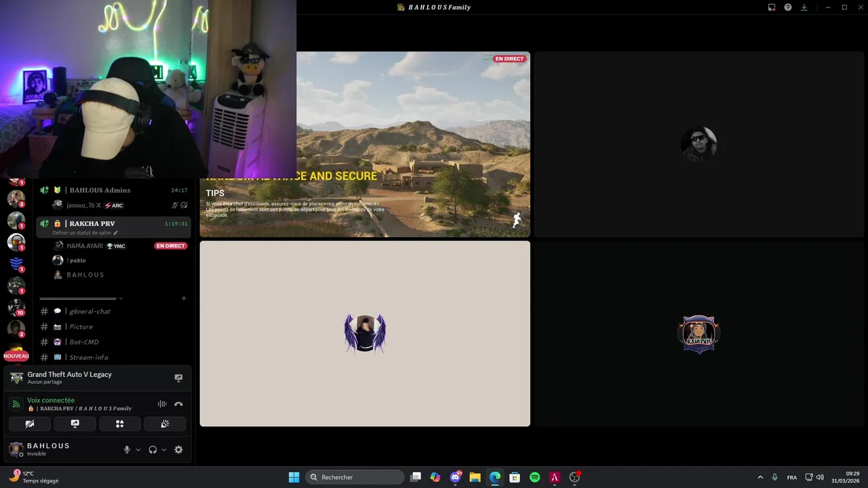Switch FRA keyboard language

(x=792, y=477)
